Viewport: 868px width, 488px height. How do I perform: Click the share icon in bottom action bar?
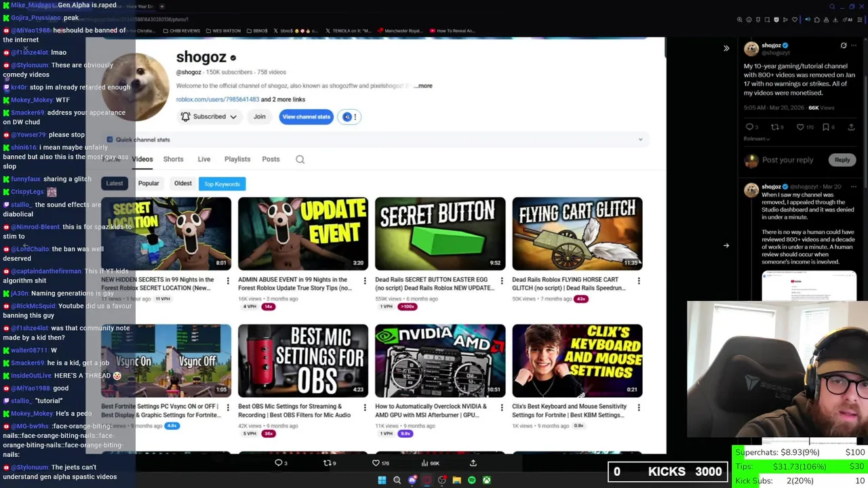473,463
